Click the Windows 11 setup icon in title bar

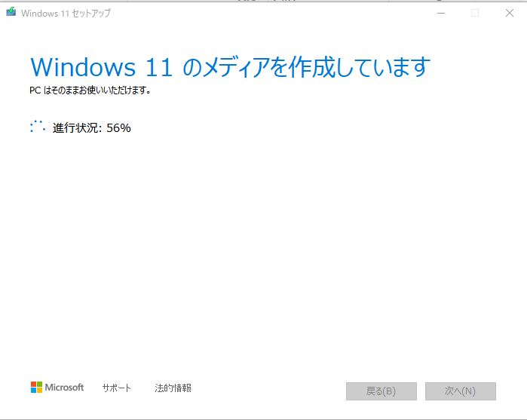(x=11, y=12)
